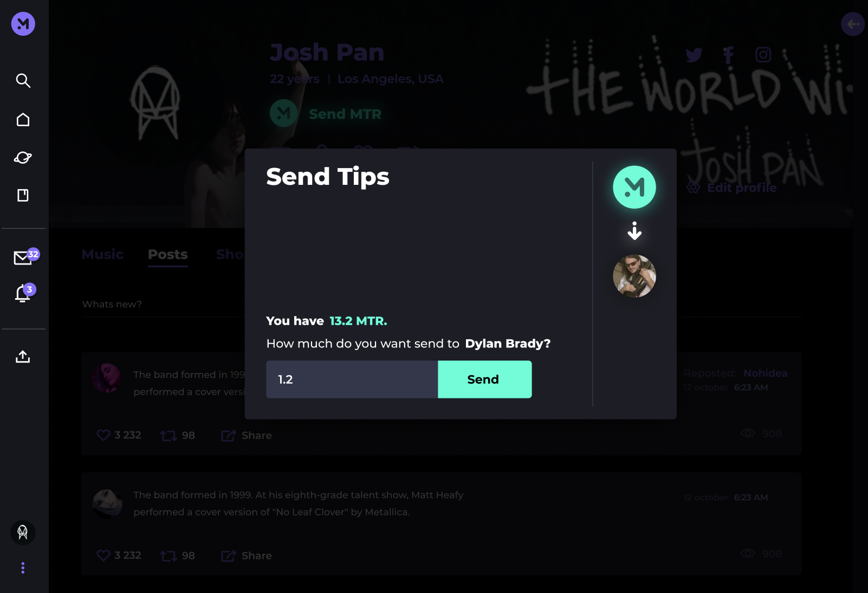This screenshot has width=868, height=593.
Task: Open Josh Pan's Twitter profile icon
Action: click(x=694, y=55)
